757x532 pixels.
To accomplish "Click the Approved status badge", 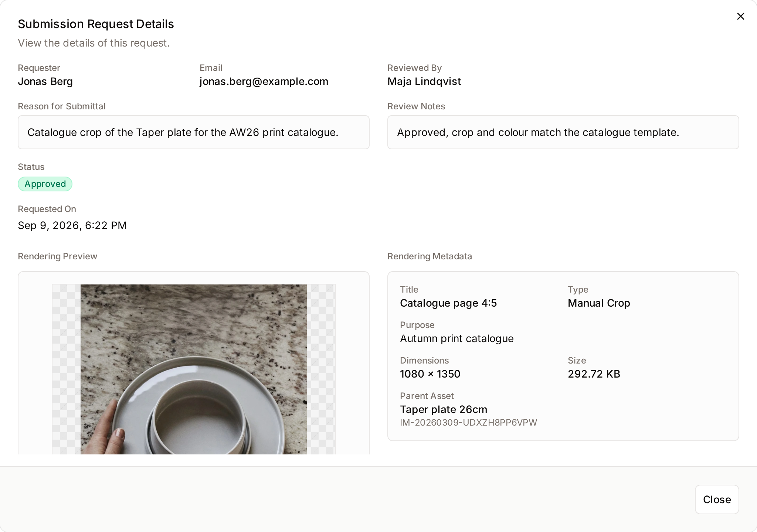I will tap(45, 184).
